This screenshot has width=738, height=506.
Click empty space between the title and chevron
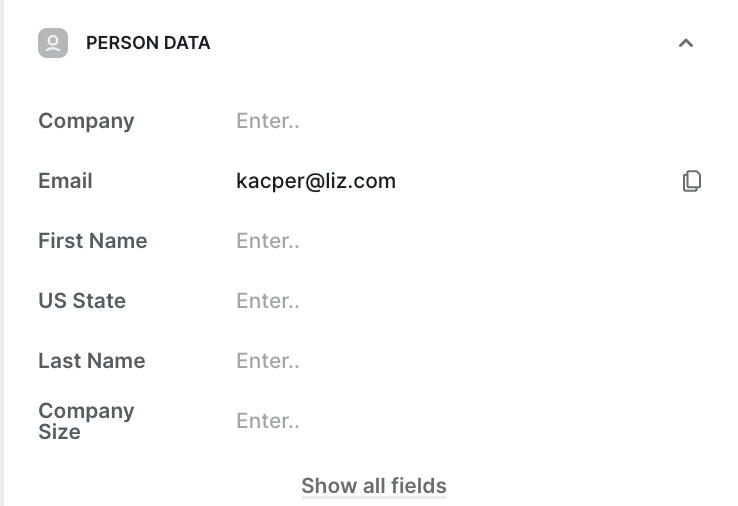[x=442, y=43]
